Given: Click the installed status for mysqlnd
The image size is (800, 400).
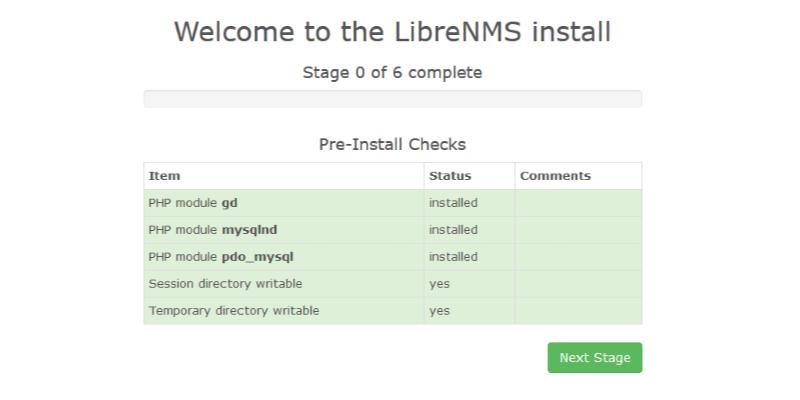Looking at the screenshot, I should [453, 230].
